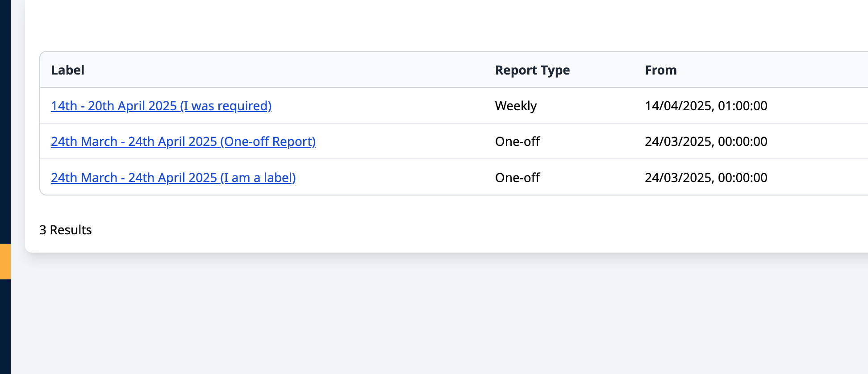Open the "One-off Report" labelled report link
Image resolution: width=868 pixels, height=374 pixels.
click(x=183, y=141)
